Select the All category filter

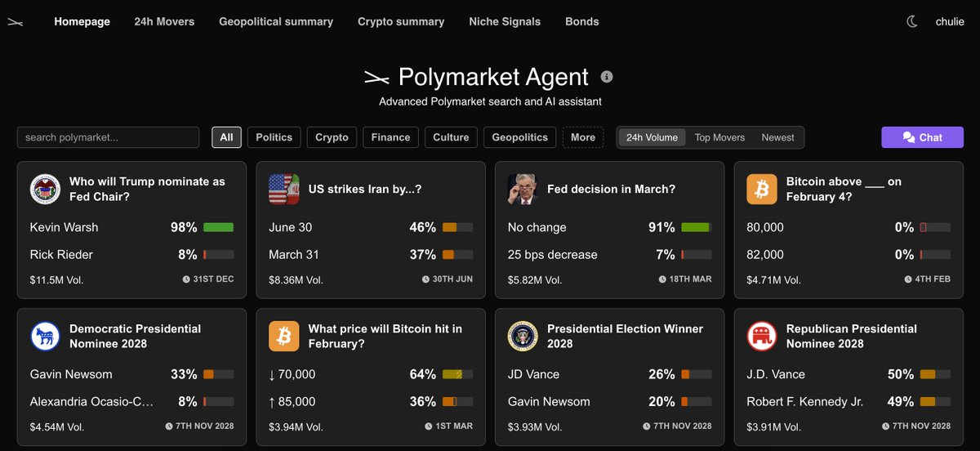tap(226, 137)
